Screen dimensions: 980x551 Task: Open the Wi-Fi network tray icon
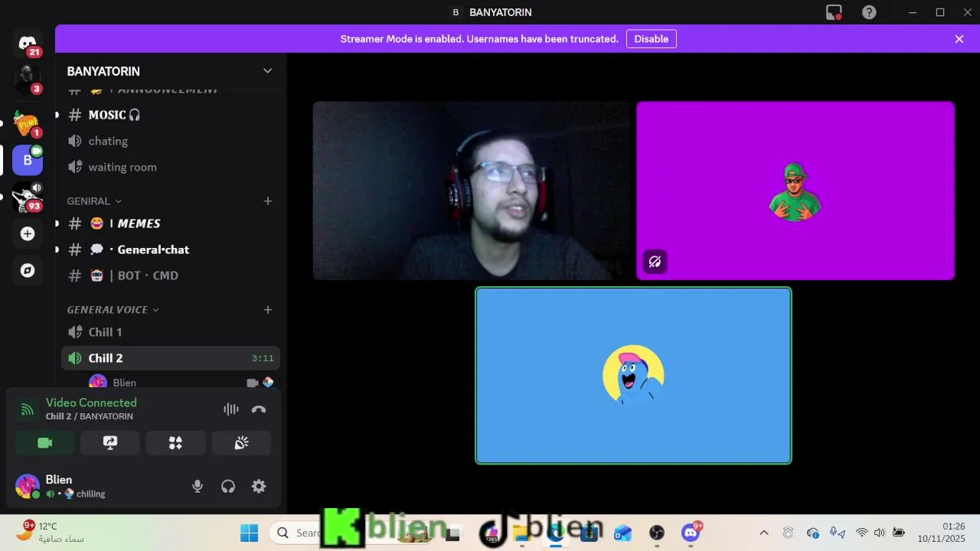point(862,533)
